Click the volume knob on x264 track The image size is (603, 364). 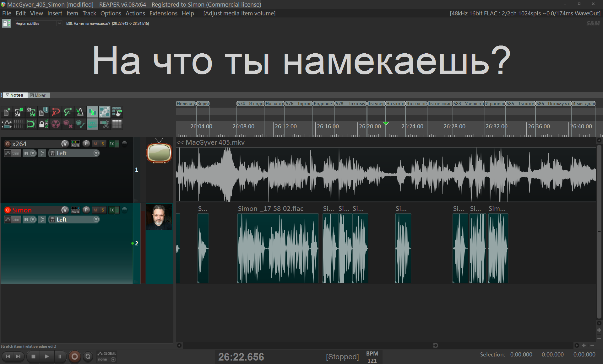pyautogui.click(x=65, y=144)
